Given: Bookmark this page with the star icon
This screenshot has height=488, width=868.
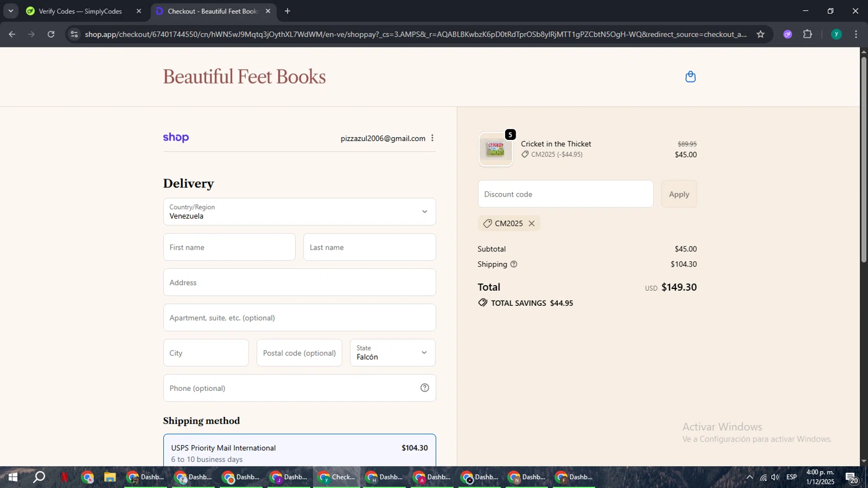Looking at the screenshot, I should (760, 34).
